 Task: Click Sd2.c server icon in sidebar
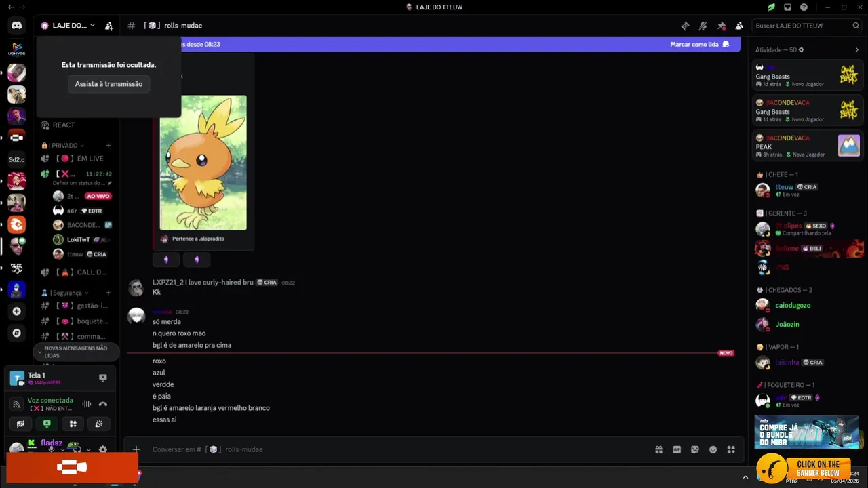click(17, 159)
